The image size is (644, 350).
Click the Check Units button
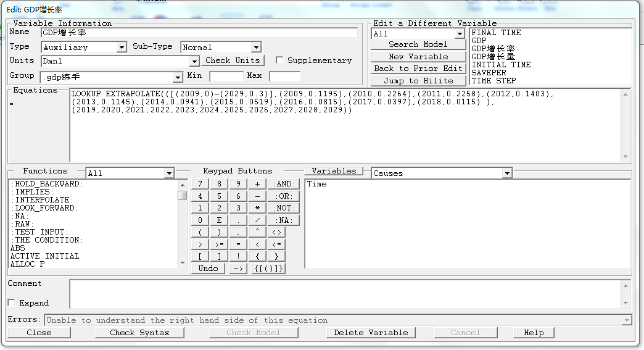(x=233, y=60)
